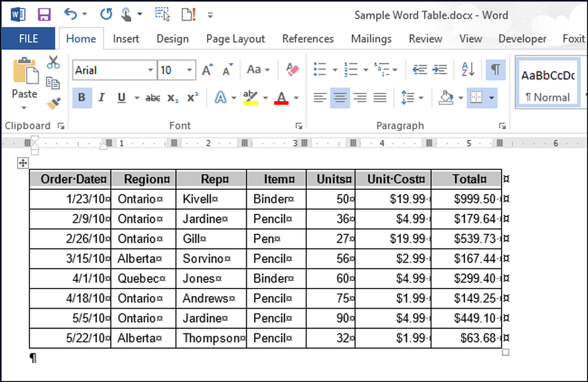Click the Text Effects letter A icon
This screenshot has height=382, width=588.
pos(220,98)
